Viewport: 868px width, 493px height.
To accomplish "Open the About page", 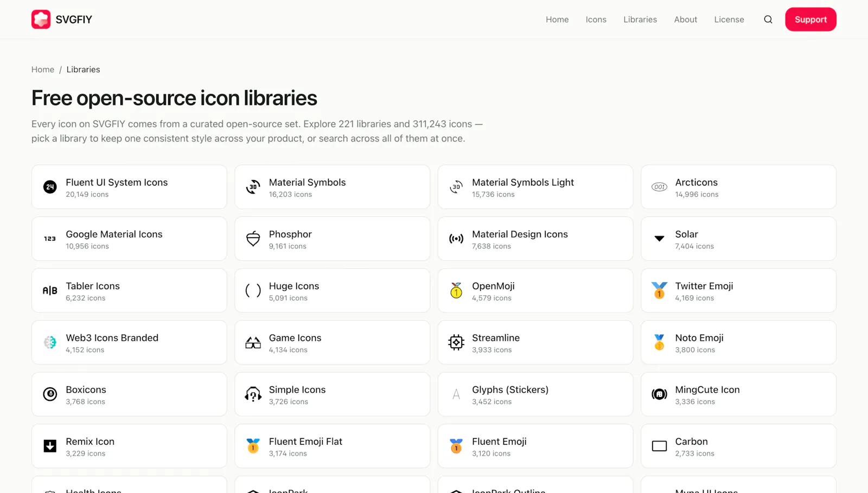I will coord(686,20).
